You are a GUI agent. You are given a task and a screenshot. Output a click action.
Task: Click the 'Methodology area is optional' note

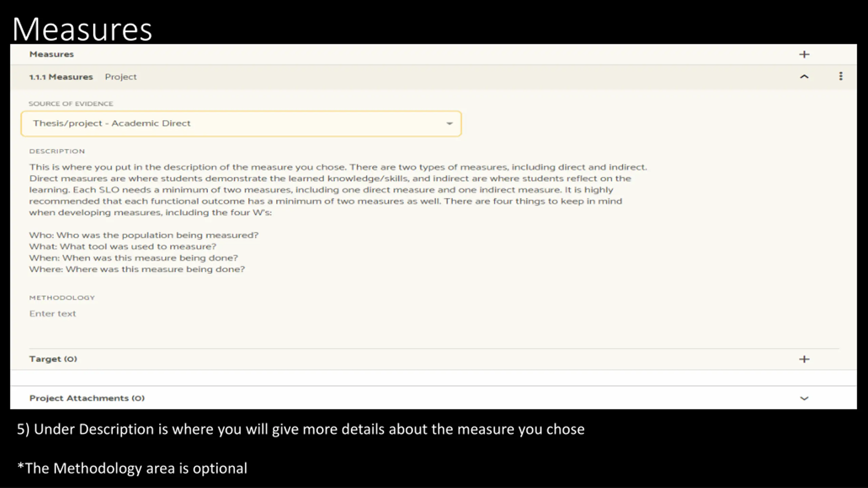click(x=132, y=468)
